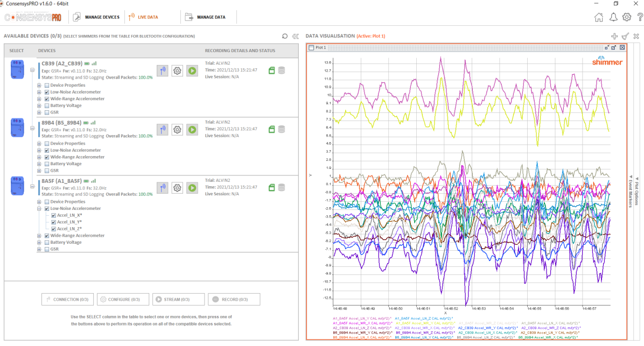Screen dimensions: 644x346
Task: Open the Manage Data tab
Action: 205,17
